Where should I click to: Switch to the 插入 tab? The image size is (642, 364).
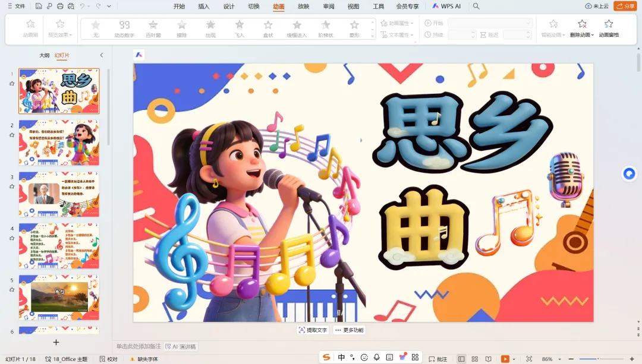click(x=203, y=6)
